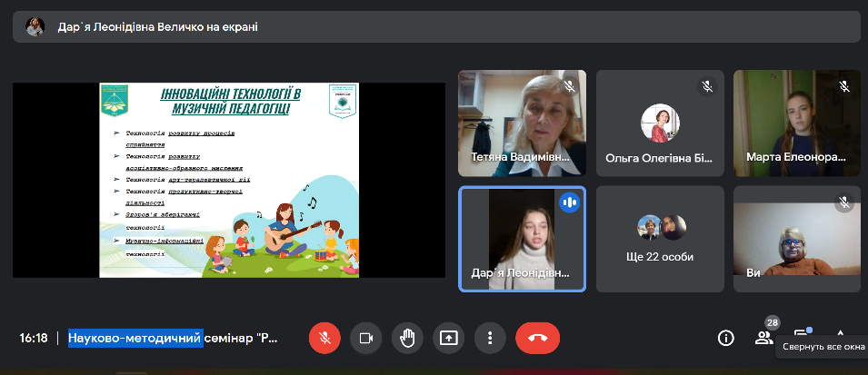Image resolution: width=868 pixels, height=375 pixels.
Task: Click Ольга Олегівна's avatar tile
Action: point(660,123)
